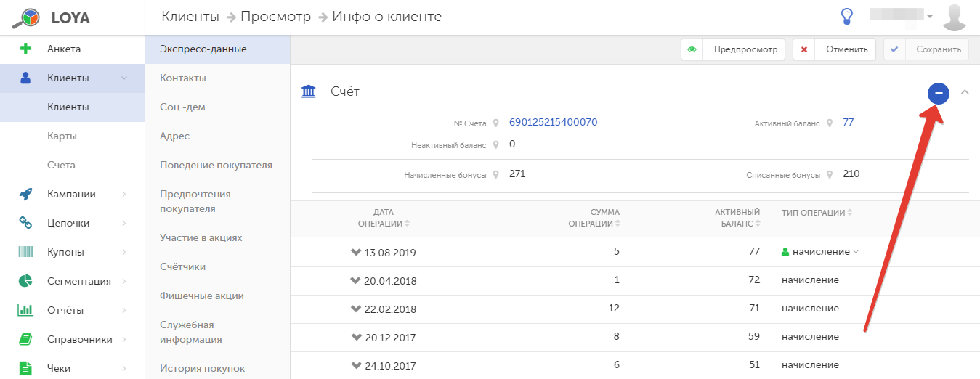Open the username dropdown arrow in the header

click(929, 16)
